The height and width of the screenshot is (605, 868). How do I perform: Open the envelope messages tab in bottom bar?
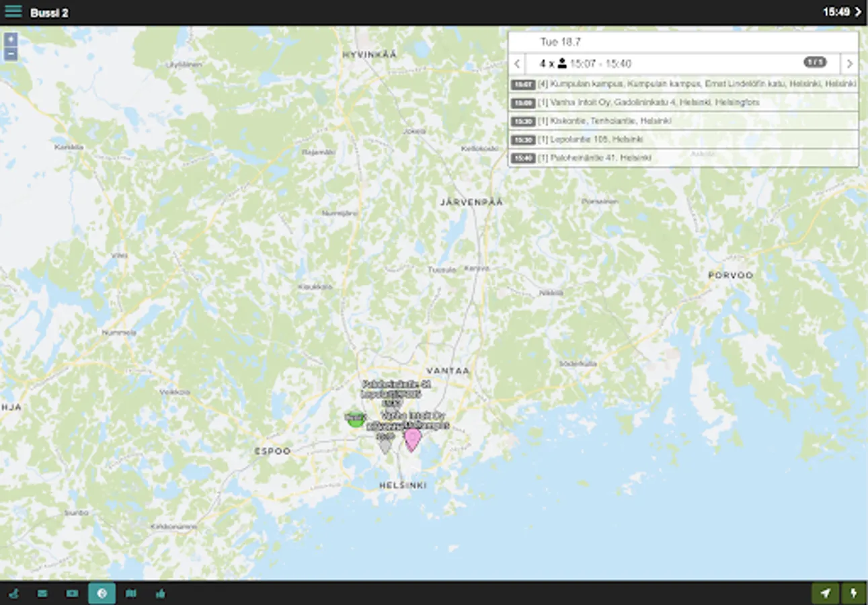[42, 594]
